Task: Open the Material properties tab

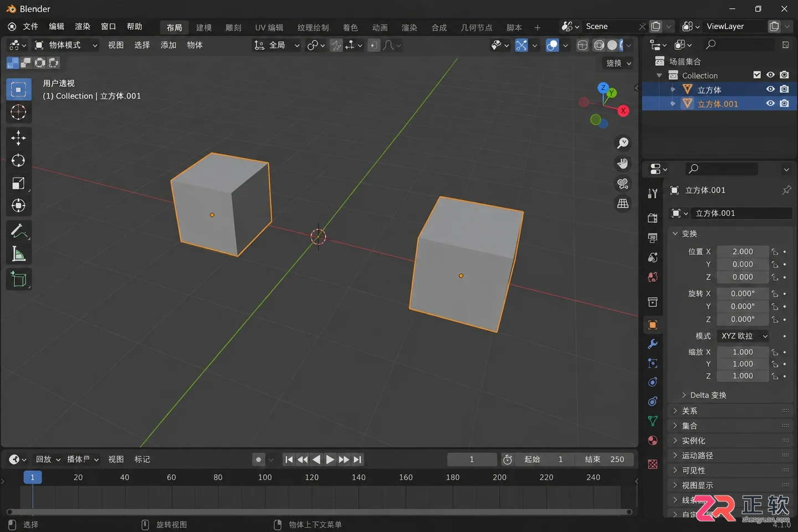Action: (653, 441)
